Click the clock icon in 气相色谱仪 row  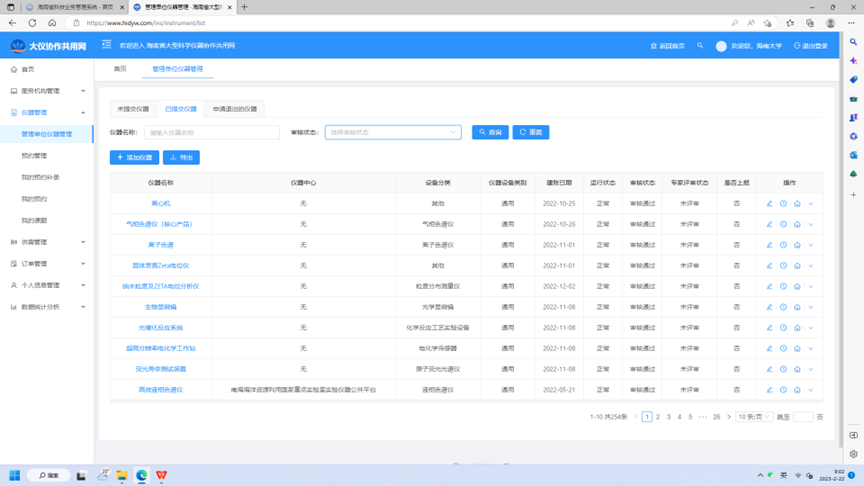783,224
